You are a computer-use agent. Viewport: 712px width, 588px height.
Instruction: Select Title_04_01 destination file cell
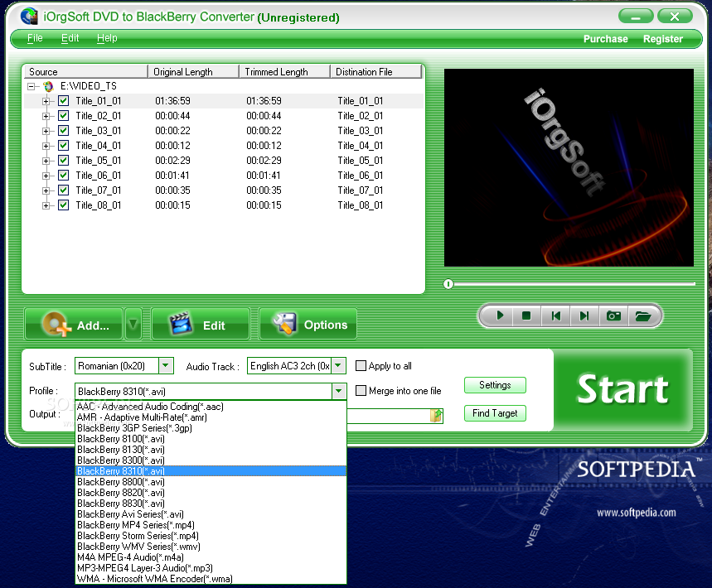360,146
